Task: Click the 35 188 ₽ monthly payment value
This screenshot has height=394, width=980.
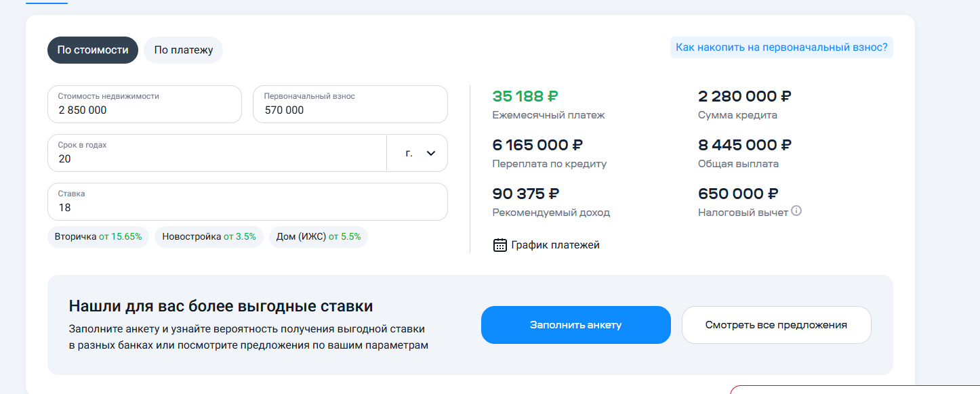Action: pyautogui.click(x=525, y=96)
